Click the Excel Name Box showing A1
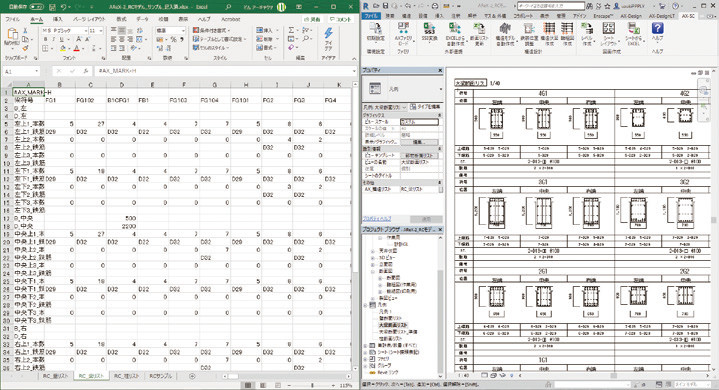Screen dimensions: 719x390 [21, 71]
